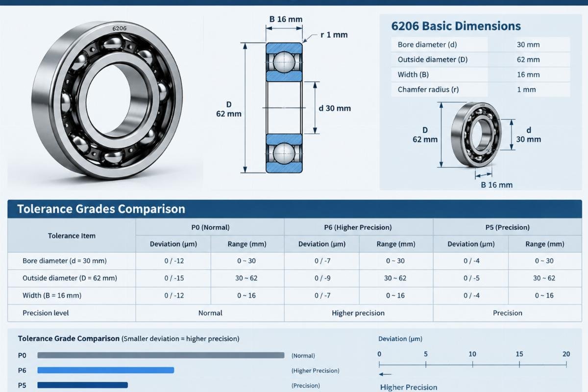Click the 'P0 (Normal)' column header

[x=210, y=227]
